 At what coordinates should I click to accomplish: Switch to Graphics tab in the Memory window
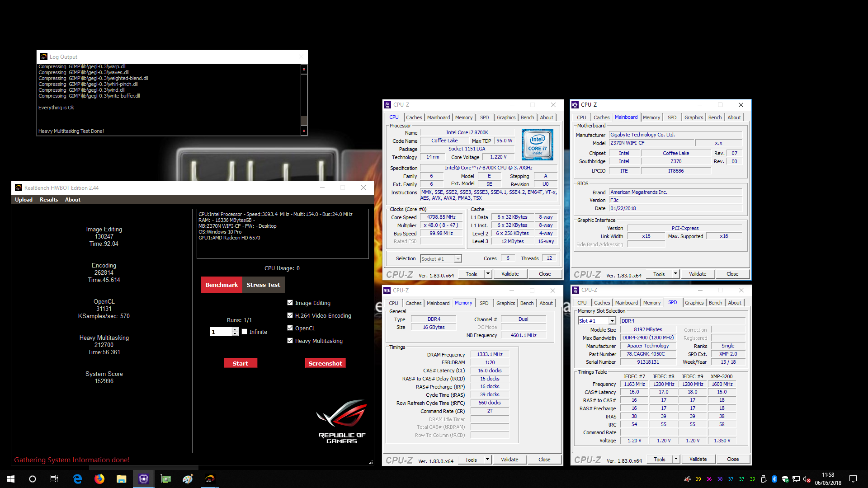pyautogui.click(x=505, y=303)
